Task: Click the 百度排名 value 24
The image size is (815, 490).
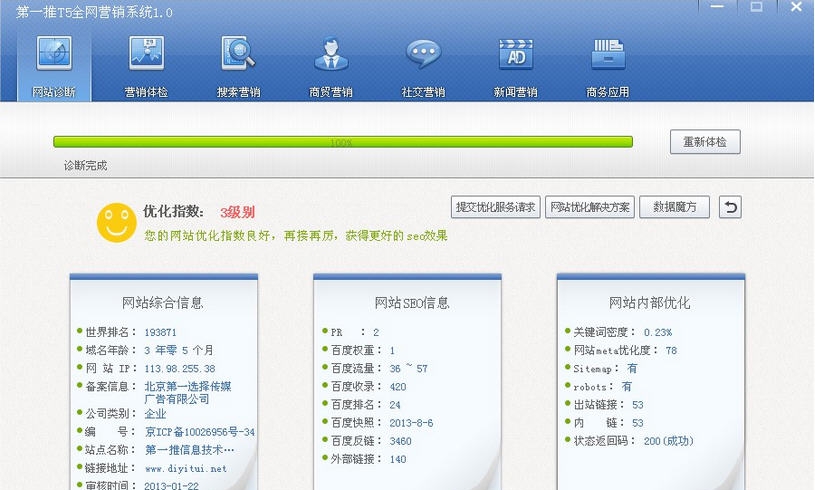Action: pos(395,405)
